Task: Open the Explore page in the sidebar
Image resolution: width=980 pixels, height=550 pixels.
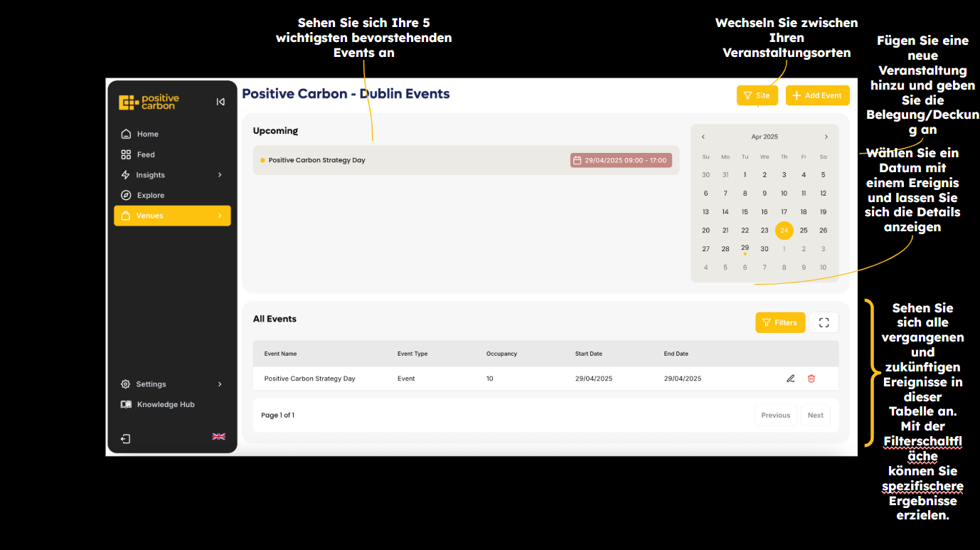Action: coord(150,195)
